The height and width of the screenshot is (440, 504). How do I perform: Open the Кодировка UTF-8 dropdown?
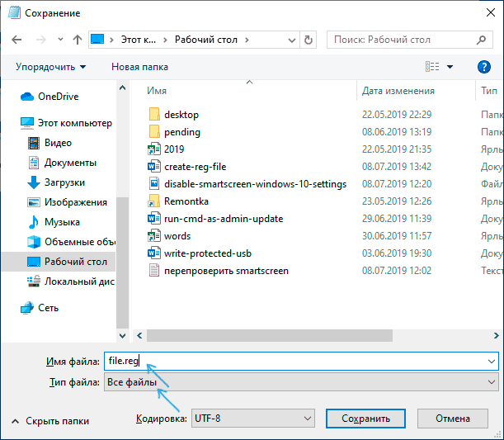(253, 419)
